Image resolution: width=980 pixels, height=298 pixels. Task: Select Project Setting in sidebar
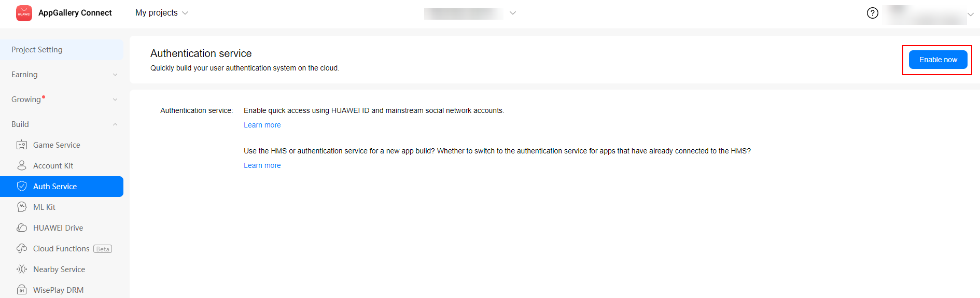[x=62, y=50]
